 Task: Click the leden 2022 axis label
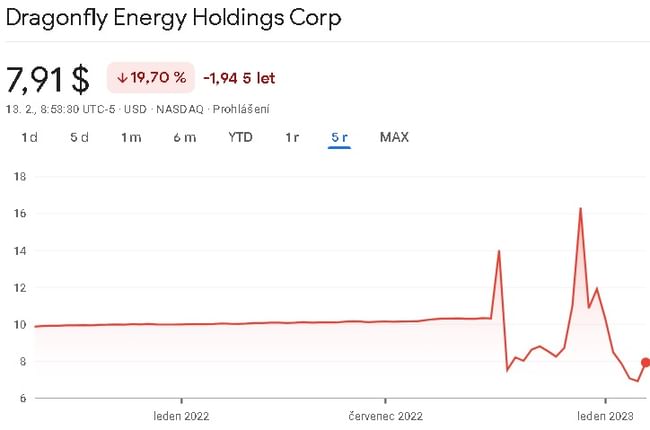pos(181,414)
